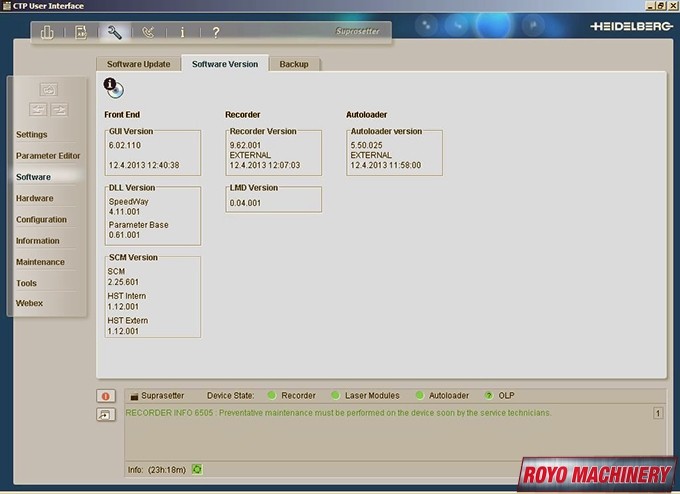Viewport: 680px width, 494px height.
Task: Click the Configuration sidebar entry
Action: pos(41,220)
